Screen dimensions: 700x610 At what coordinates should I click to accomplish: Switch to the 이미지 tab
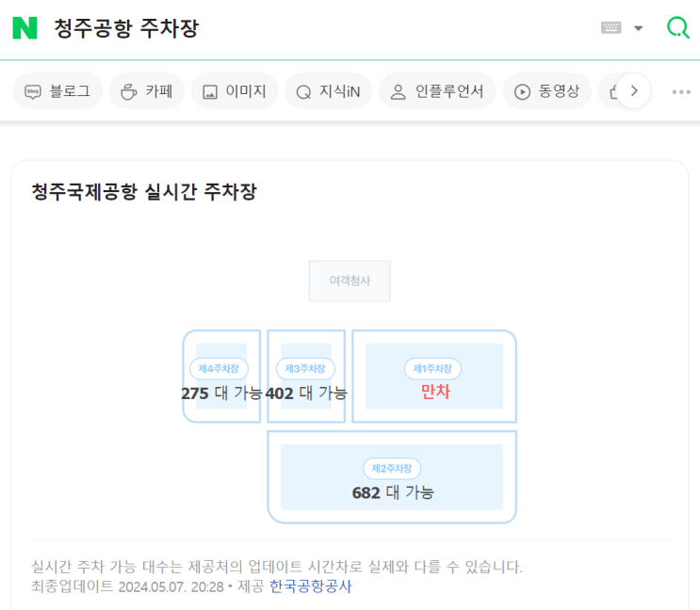pos(235,91)
